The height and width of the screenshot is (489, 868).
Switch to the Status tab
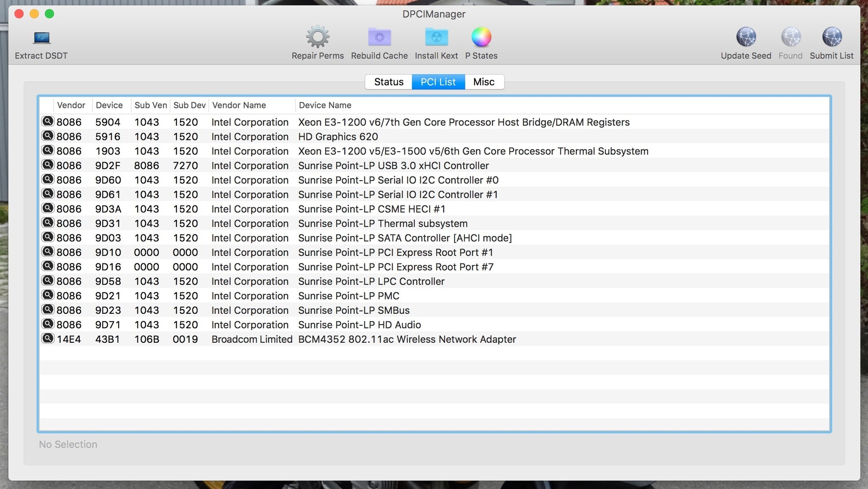pyautogui.click(x=389, y=82)
